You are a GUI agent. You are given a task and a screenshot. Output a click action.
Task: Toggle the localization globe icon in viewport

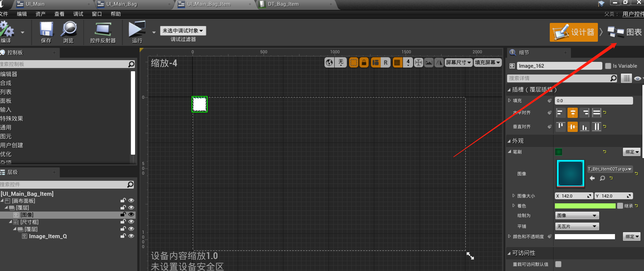coord(329,63)
